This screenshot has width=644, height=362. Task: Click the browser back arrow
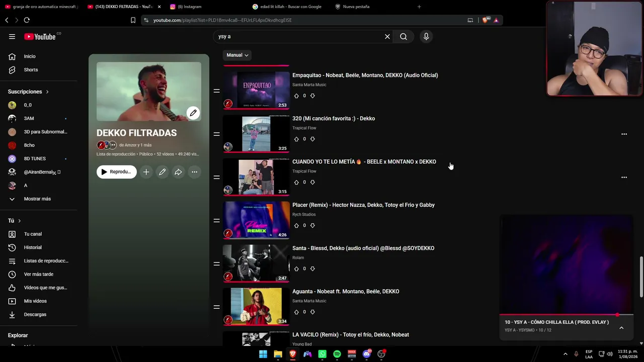[7, 20]
